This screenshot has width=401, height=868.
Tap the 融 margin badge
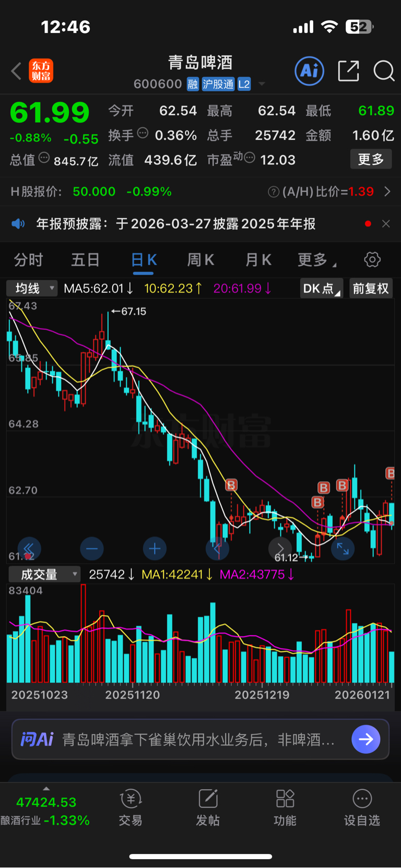coord(193,84)
